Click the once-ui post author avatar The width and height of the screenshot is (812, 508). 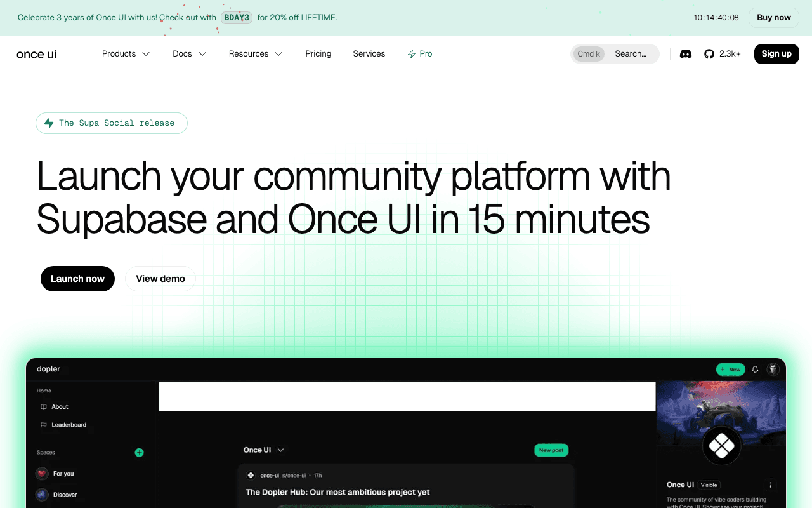point(251,475)
